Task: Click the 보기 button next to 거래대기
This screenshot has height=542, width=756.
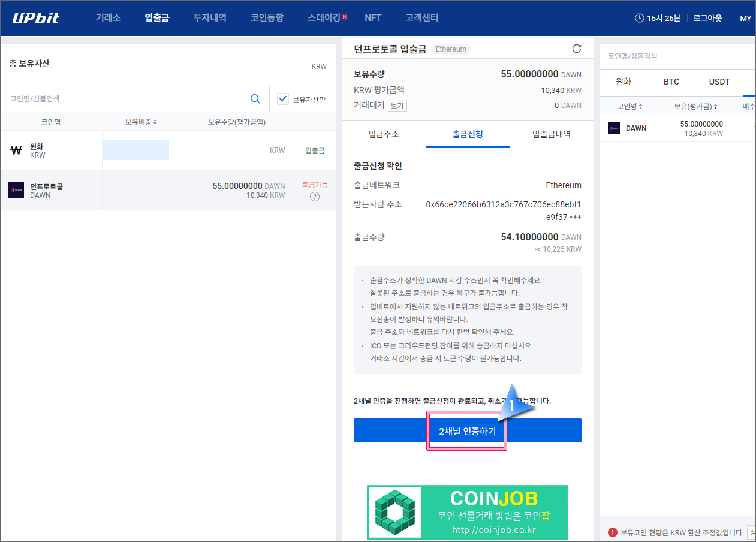Action: [397, 105]
